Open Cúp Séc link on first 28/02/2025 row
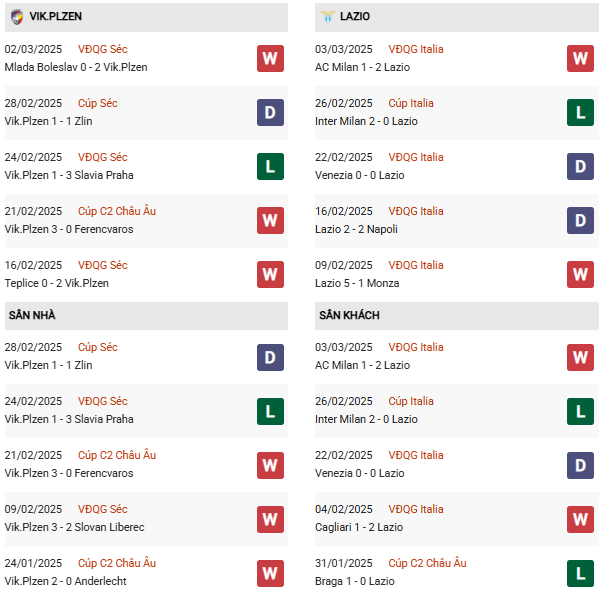600x593 pixels. coord(97,103)
